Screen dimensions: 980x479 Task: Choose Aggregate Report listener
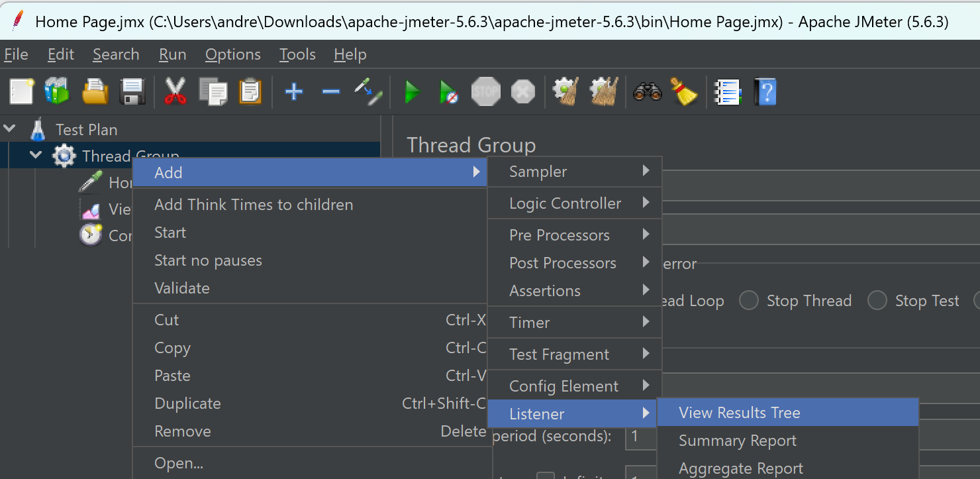tap(788, 468)
